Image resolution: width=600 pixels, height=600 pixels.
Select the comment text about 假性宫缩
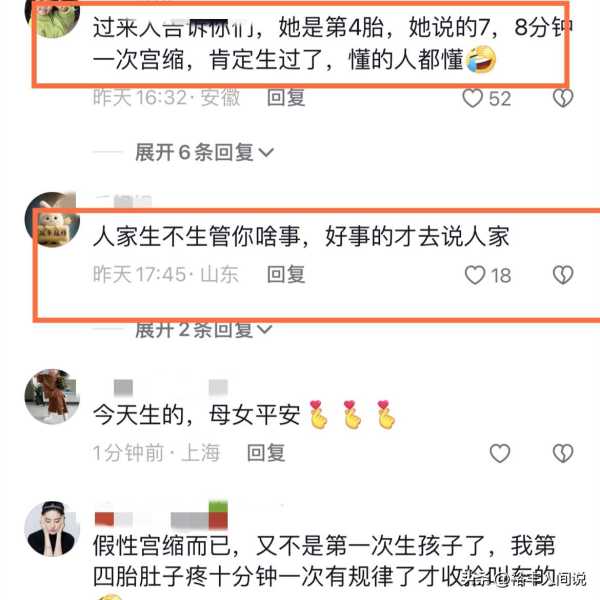pos(324,561)
